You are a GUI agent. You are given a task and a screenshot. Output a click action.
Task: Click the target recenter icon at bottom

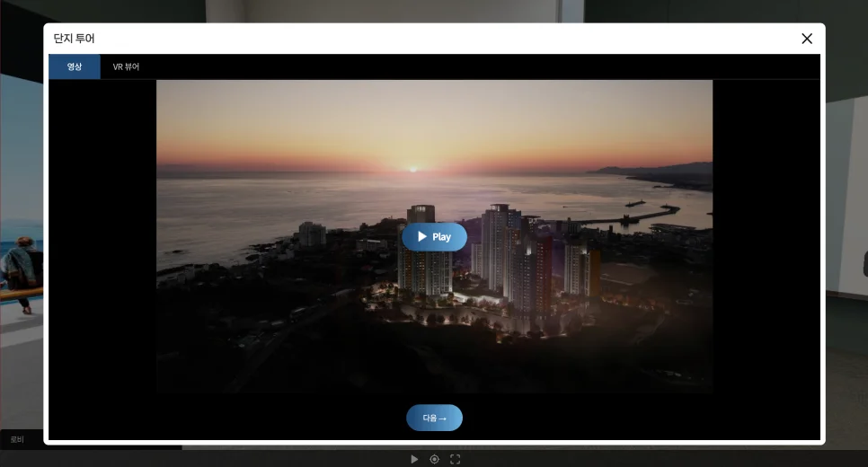point(434,459)
